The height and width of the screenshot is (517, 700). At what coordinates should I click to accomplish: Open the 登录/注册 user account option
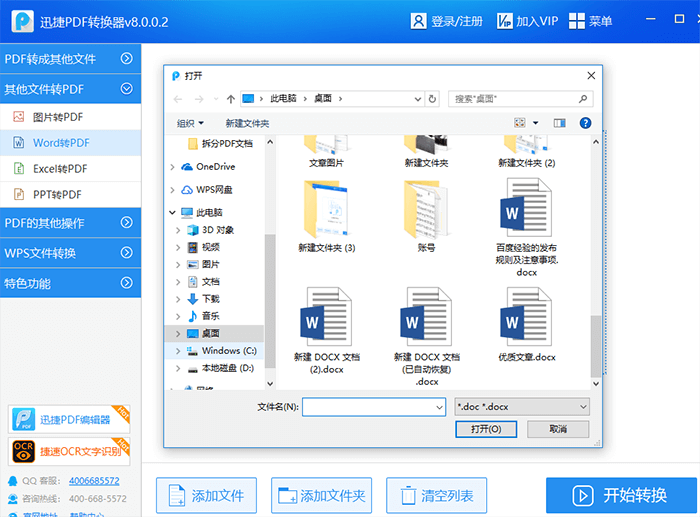pos(446,21)
